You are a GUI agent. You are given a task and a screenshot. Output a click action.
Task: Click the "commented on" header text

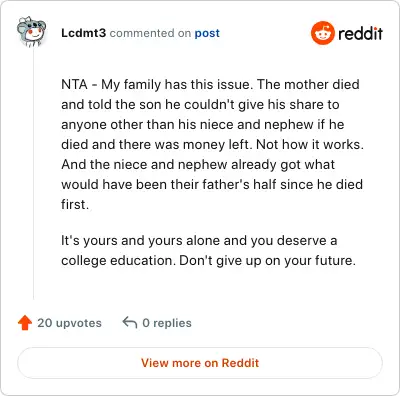click(x=150, y=33)
